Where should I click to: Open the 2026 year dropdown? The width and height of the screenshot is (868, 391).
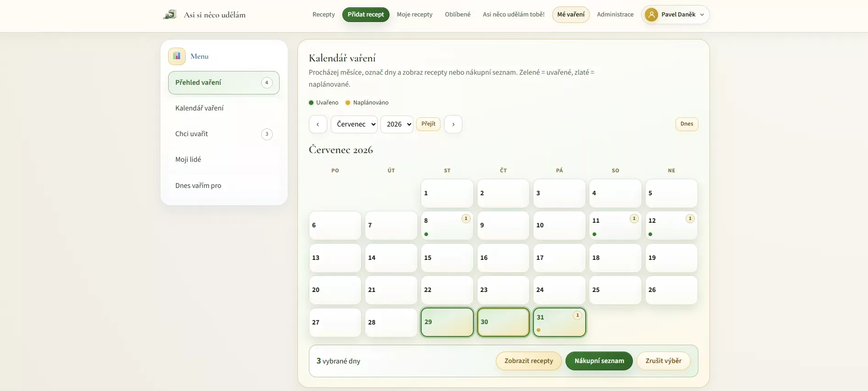(x=397, y=124)
